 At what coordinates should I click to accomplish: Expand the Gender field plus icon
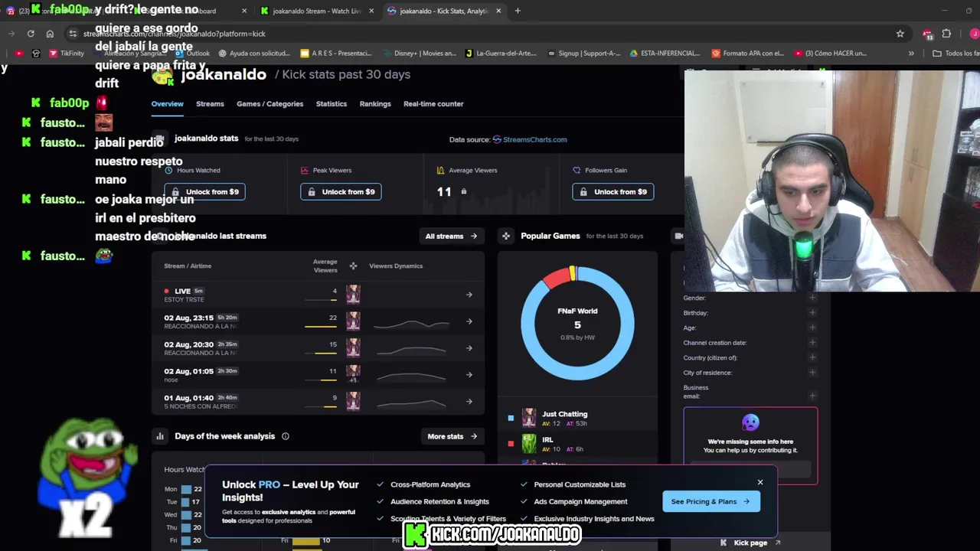pos(812,298)
